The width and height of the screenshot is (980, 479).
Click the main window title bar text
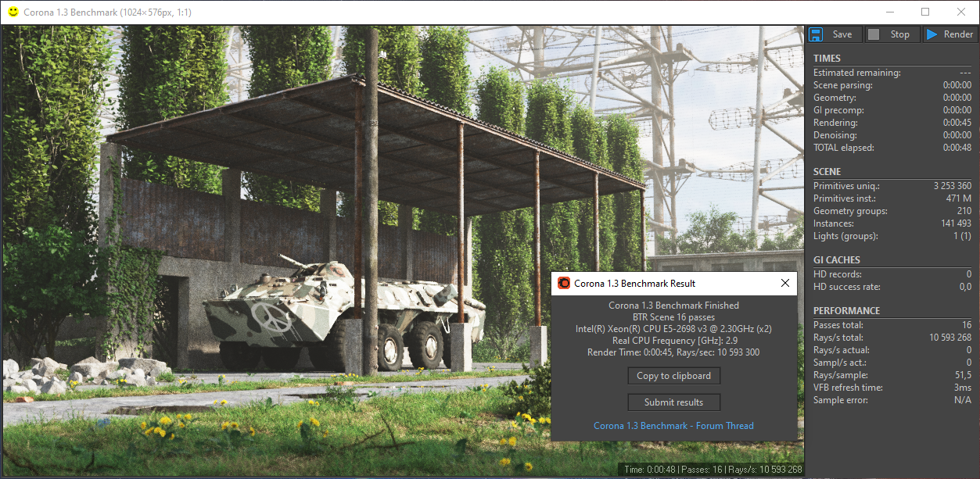[x=107, y=13]
